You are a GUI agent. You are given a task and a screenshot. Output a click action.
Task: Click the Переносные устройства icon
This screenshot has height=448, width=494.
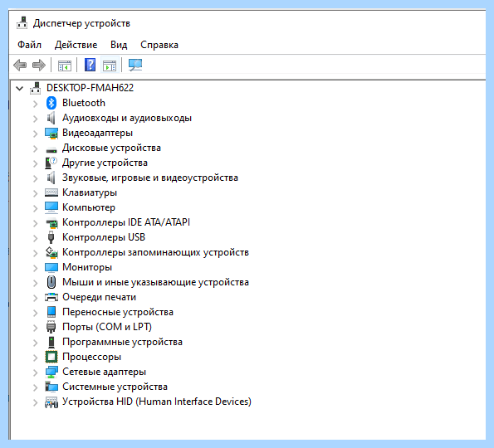coord(51,312)
